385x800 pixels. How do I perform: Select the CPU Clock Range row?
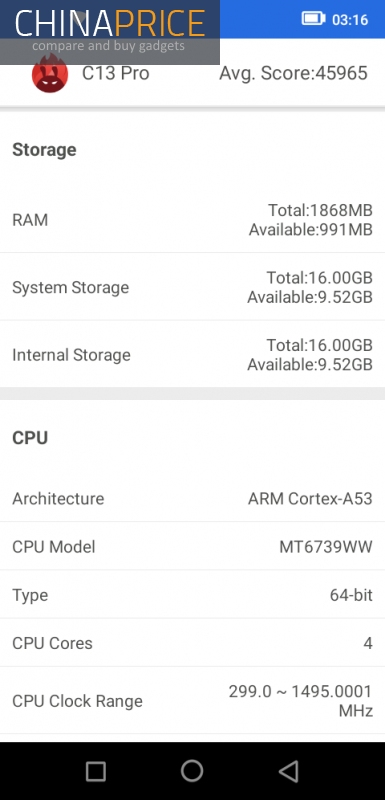coord(192,701)
